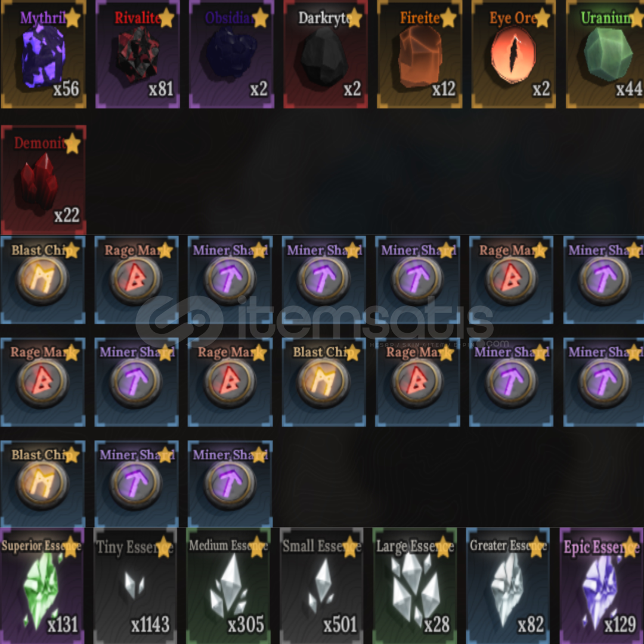The height and width of the screenshot is (644, 644).
Task: Select the Large Essence x28
Action: pos(415,586)
